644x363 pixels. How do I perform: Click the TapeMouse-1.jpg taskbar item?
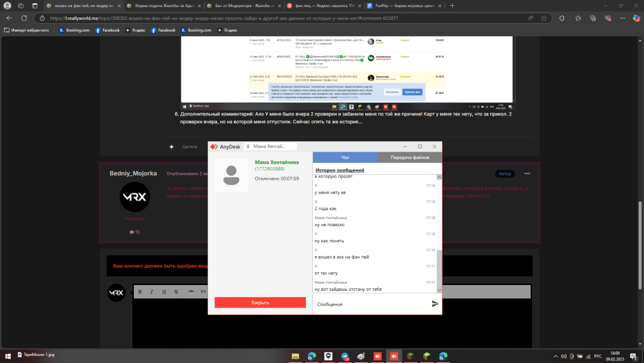click(x=36, y=355)
